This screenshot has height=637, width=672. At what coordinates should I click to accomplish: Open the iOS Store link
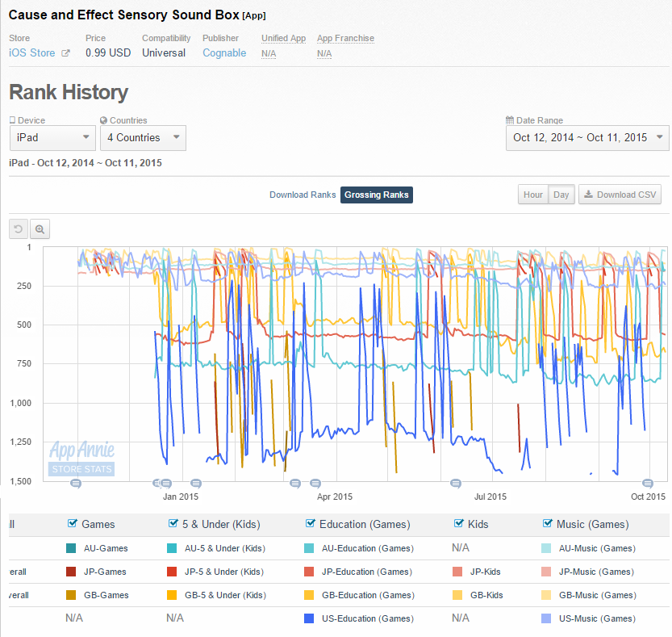[x=32, y=52]
